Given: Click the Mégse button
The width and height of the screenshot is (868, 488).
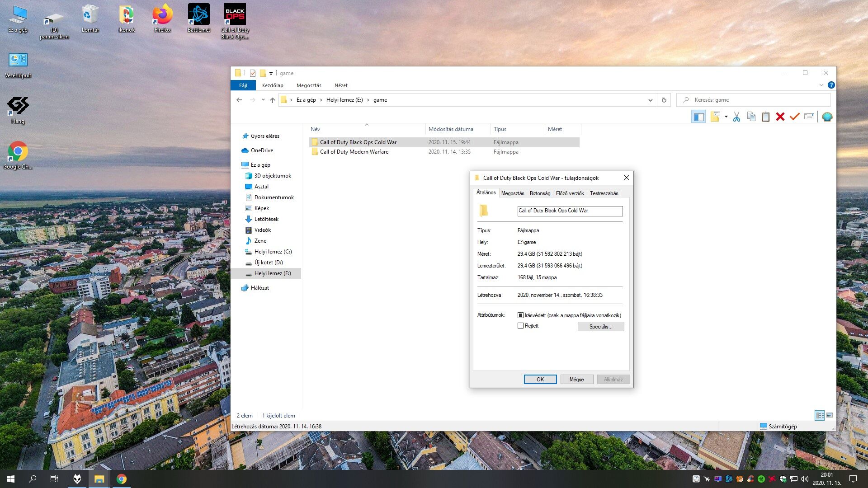Looking at the screenshot, I should [576, 380].
